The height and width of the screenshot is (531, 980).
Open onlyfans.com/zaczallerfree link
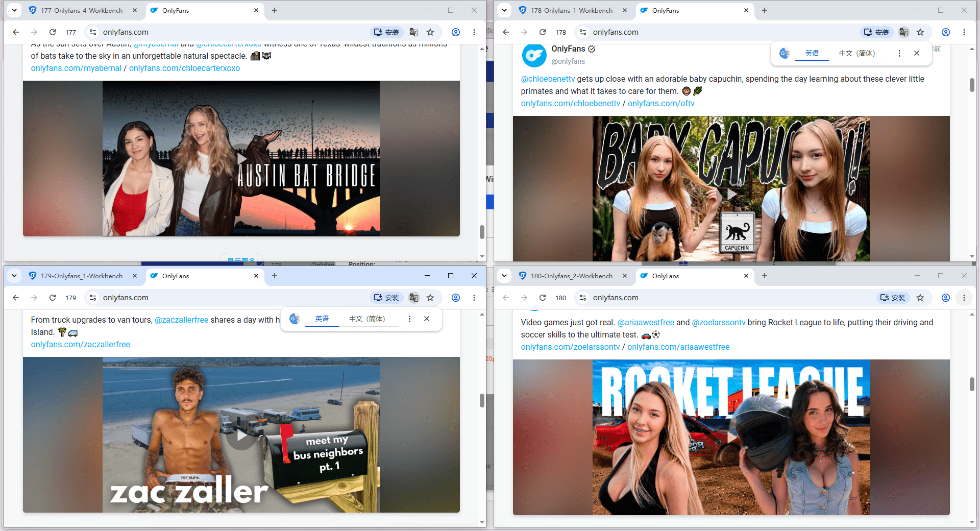pos(81,344)
